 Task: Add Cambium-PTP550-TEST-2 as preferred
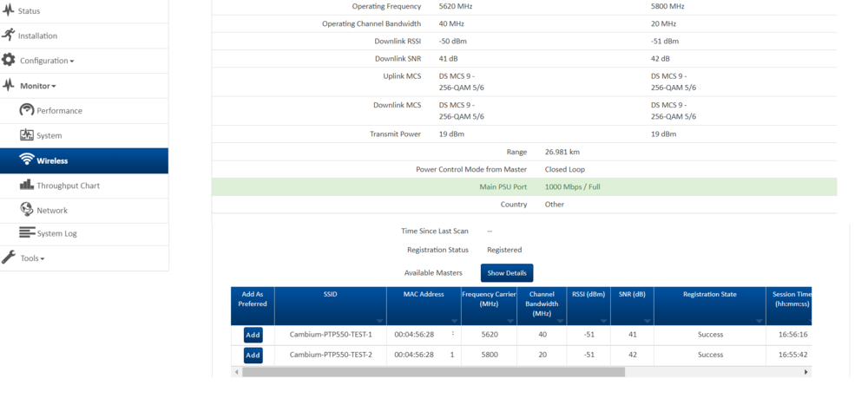click(x=253, y=355)
